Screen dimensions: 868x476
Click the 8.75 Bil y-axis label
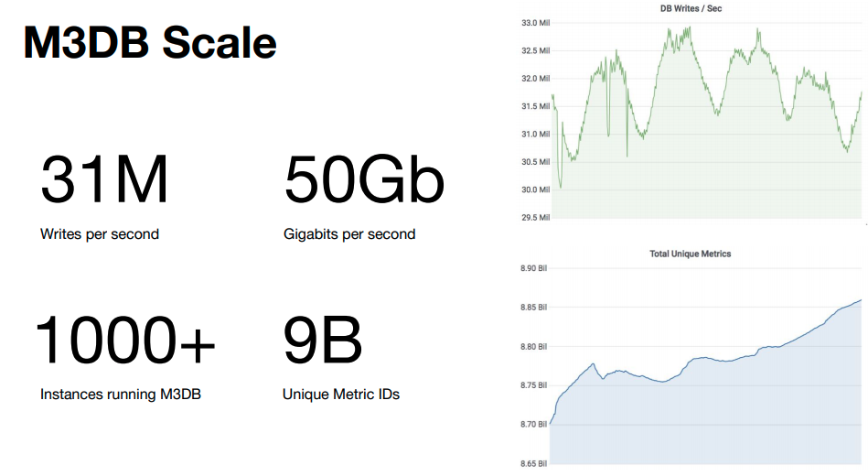coord(533,386)
